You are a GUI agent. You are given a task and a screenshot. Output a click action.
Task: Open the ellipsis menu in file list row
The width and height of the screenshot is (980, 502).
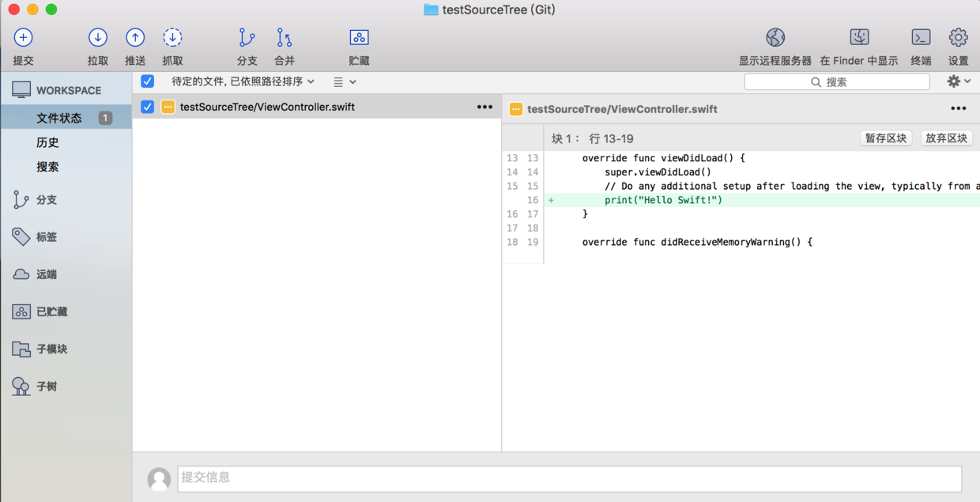[484, 107]
